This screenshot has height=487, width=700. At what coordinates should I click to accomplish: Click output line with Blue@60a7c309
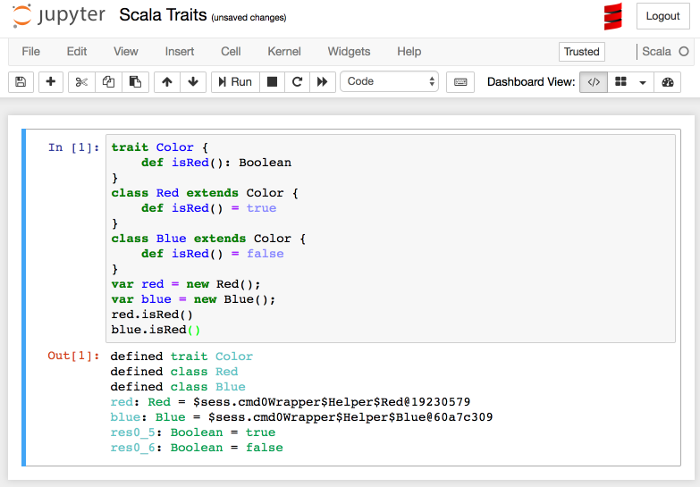(x=302, y=417)
